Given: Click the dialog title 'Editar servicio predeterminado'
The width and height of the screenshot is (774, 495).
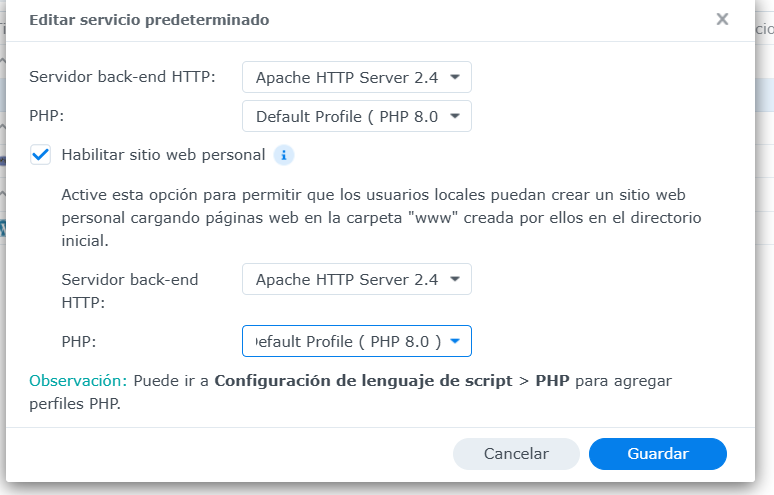Looking at the screenshot, I should [149, 19].
